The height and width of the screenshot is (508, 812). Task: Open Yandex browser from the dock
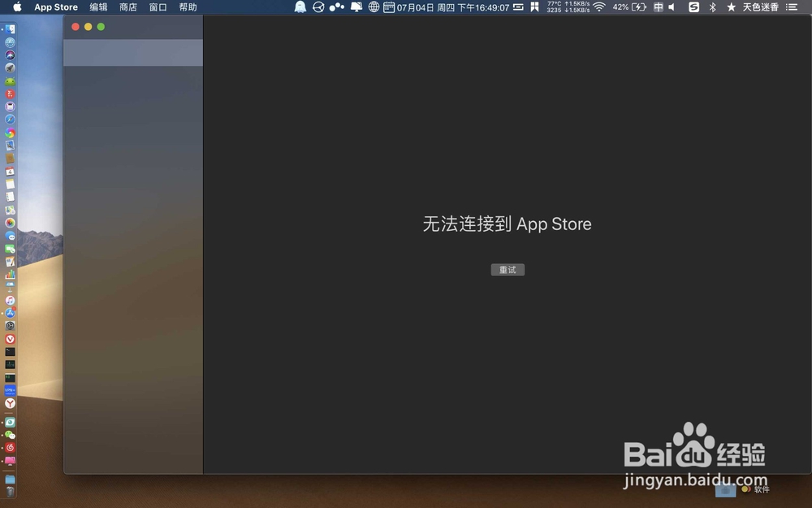coord(10,403)
